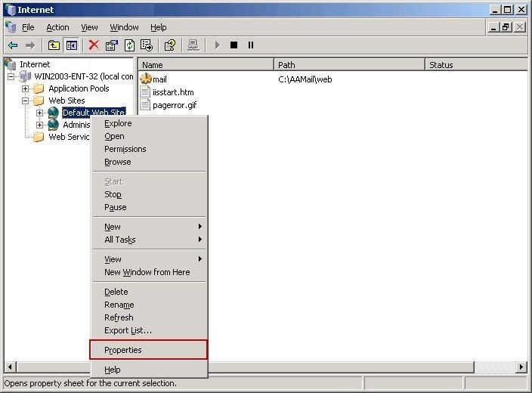The image size is (532, 393).
Task: Click the Application Pools folder icon
Action: (39, 88)
